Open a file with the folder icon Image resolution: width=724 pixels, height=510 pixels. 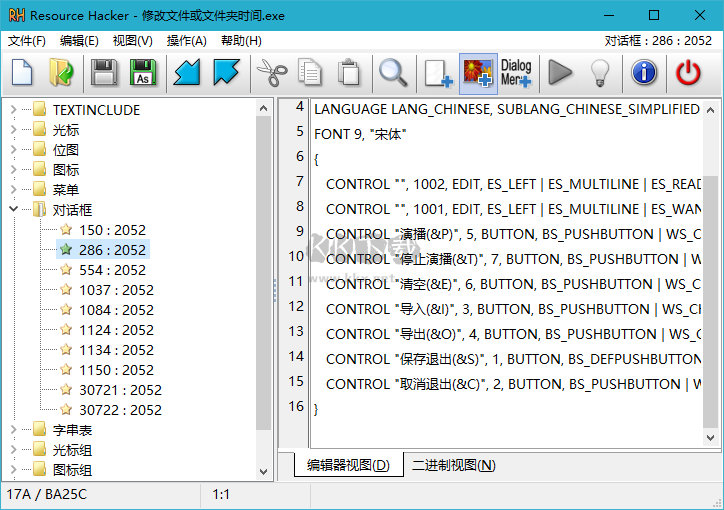(x=61, y=73)
